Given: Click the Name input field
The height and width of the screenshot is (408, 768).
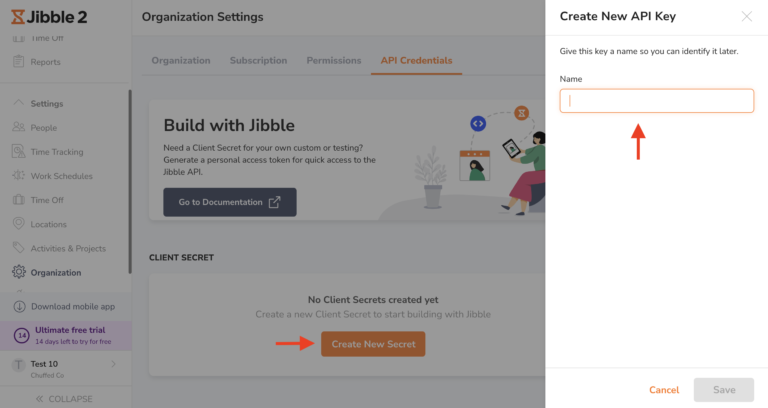Looking at the screenshot, I should [x=656, y=101].
